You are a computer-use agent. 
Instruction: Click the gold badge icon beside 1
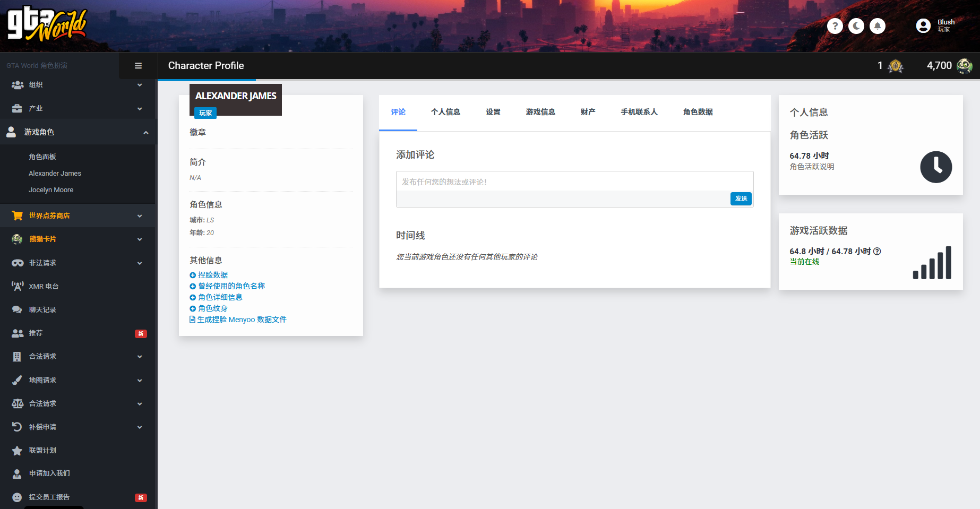tap(896, 66)
